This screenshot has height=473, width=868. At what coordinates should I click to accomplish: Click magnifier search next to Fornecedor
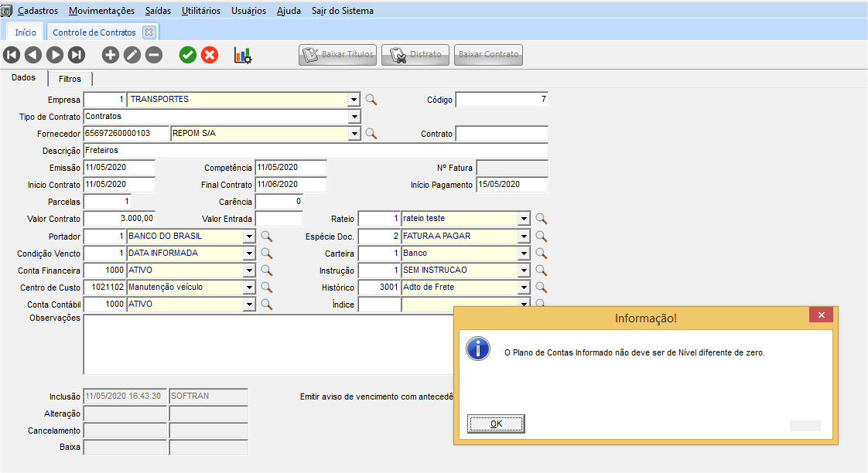[371, 134]
